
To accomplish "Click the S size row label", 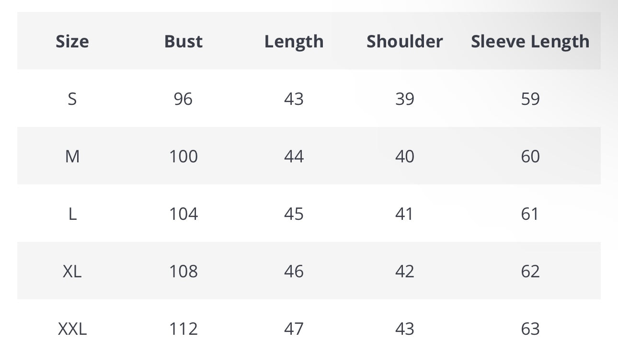I will (x=72, y=99).
